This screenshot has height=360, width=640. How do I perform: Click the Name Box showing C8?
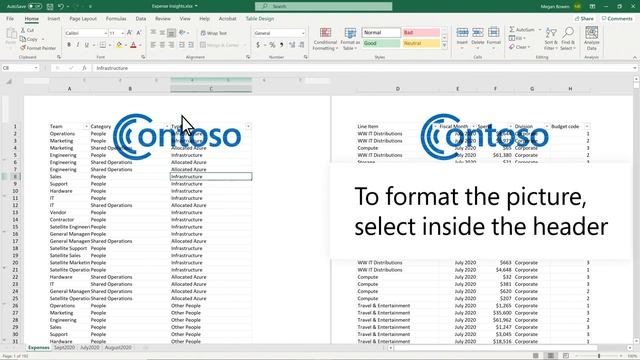(x=20, y=68)
